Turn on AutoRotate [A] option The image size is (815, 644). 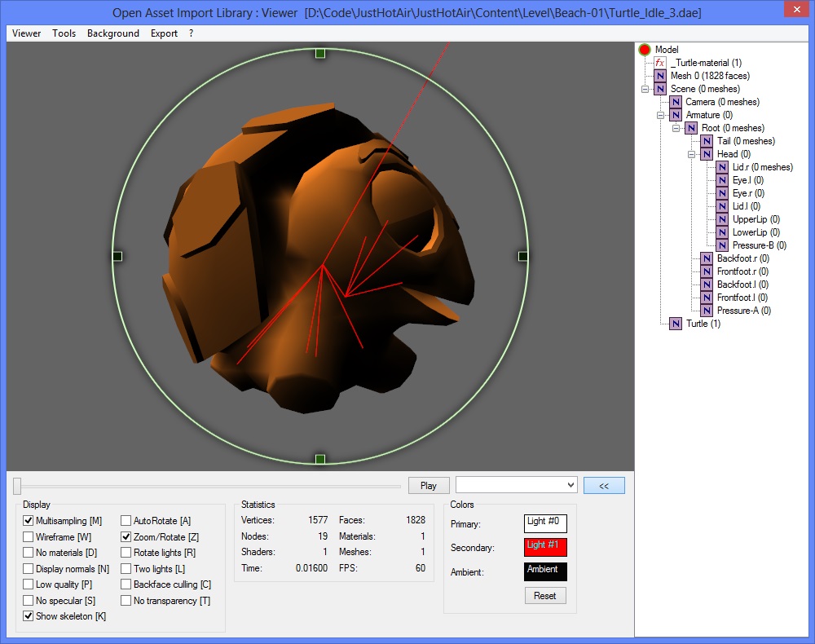tap(126, 521)
